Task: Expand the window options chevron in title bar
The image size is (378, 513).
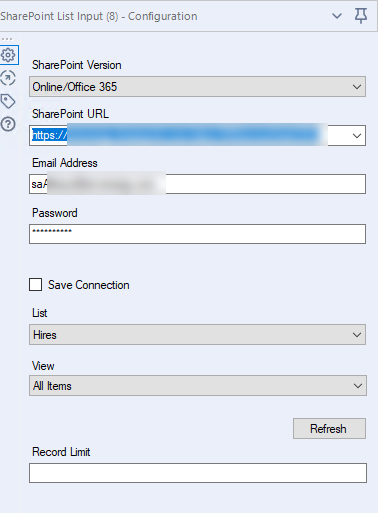Action: [337, 16]
